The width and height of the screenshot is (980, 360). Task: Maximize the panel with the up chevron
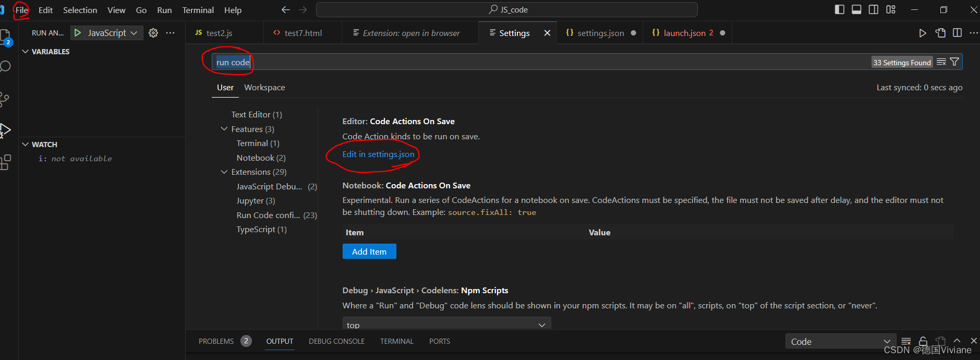click(x=957, y=341)
